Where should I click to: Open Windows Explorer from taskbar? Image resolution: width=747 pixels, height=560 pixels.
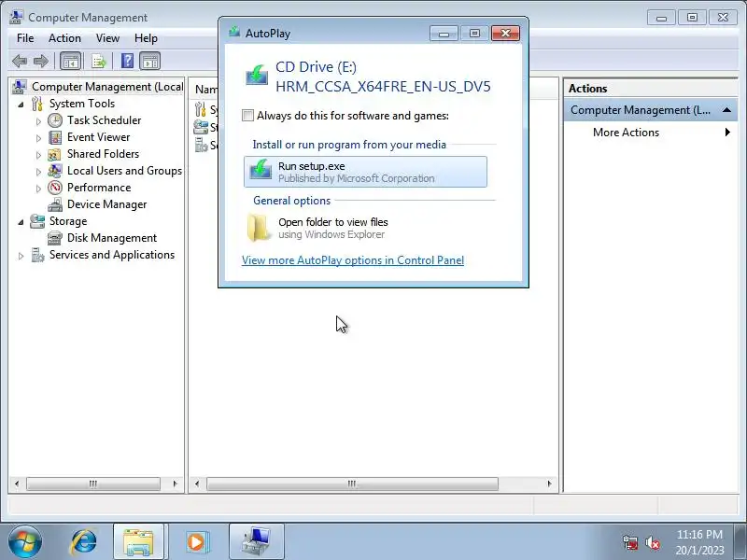pyautogui.click(x=138, y=542)
